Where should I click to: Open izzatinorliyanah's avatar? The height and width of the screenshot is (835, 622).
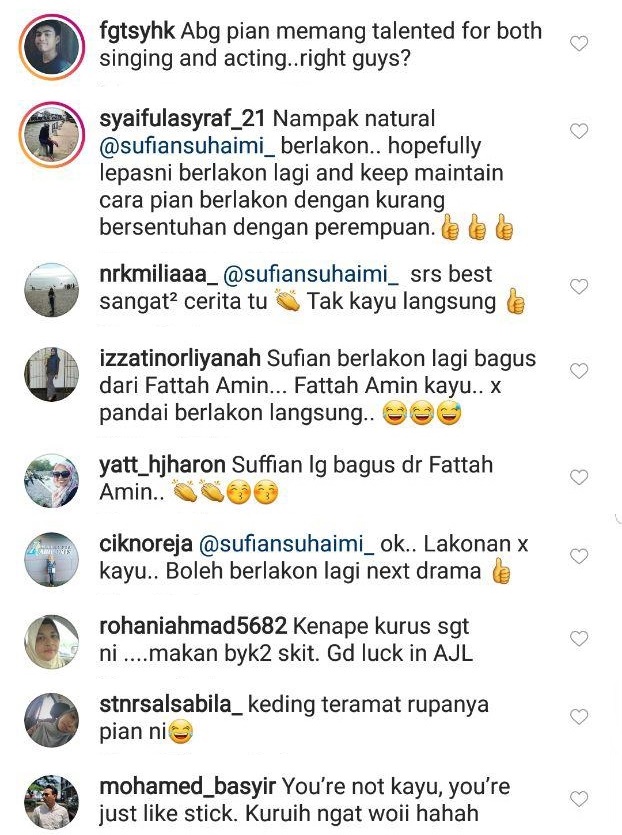coord(52,374)
